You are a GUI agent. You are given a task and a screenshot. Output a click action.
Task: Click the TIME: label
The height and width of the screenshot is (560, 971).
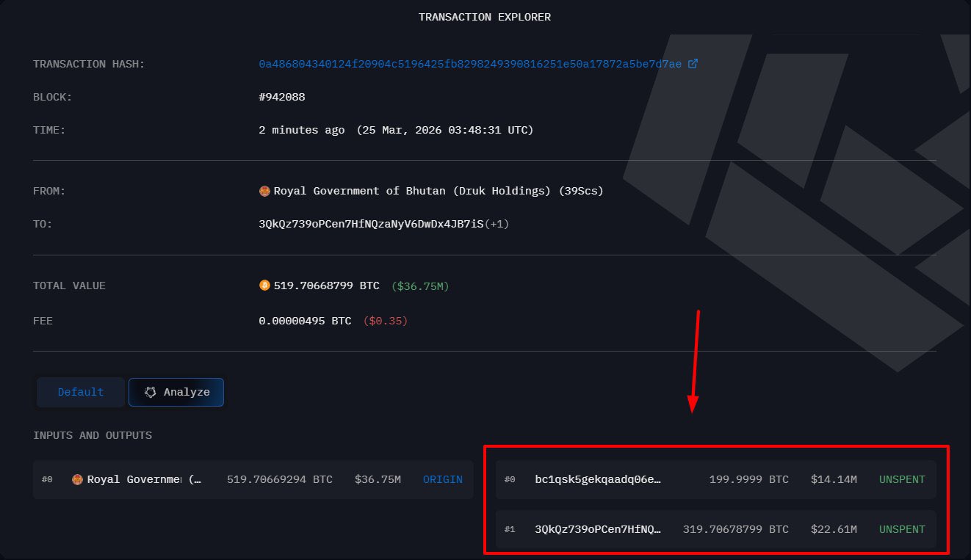pos(49,130)
